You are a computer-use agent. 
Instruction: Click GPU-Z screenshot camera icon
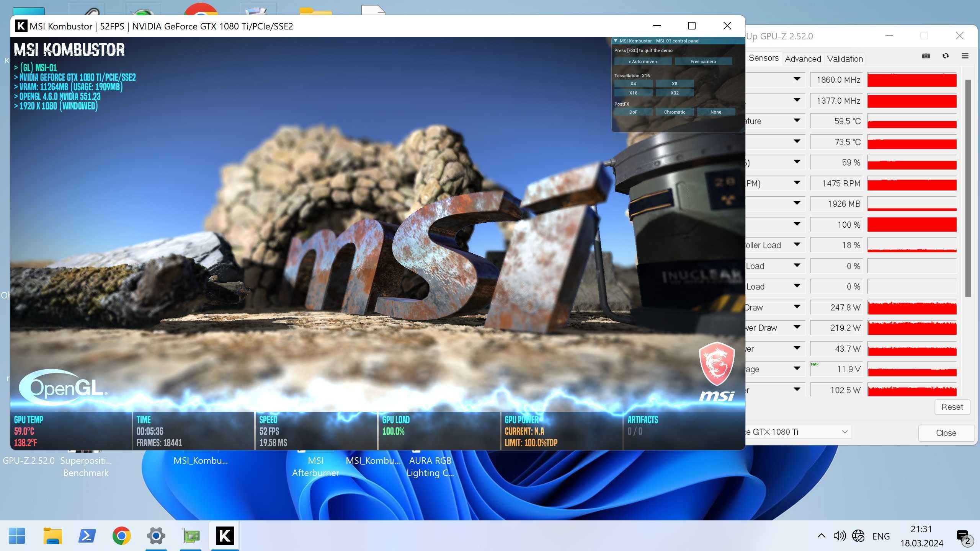click(926, 56)
